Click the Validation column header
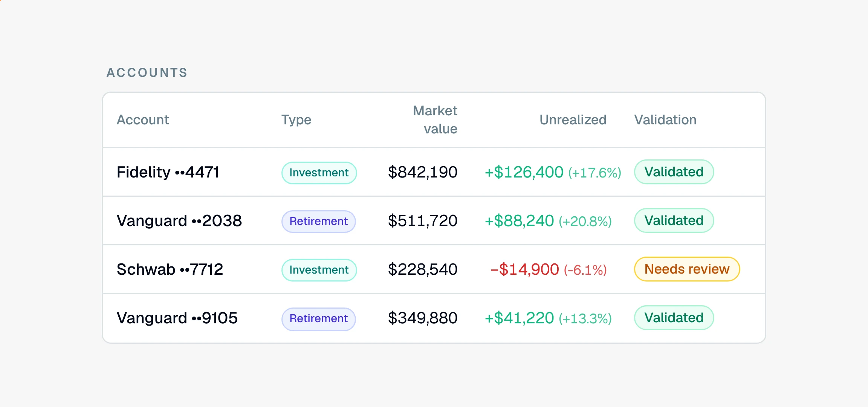The width and height of the screenshot is (868, 407). [665, 120]
